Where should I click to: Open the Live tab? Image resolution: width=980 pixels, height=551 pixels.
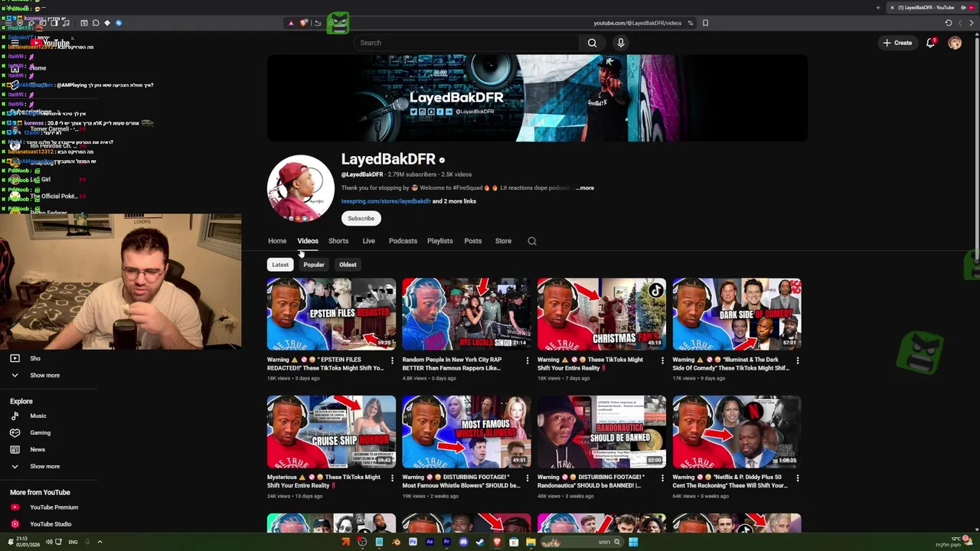click(368, 241)
